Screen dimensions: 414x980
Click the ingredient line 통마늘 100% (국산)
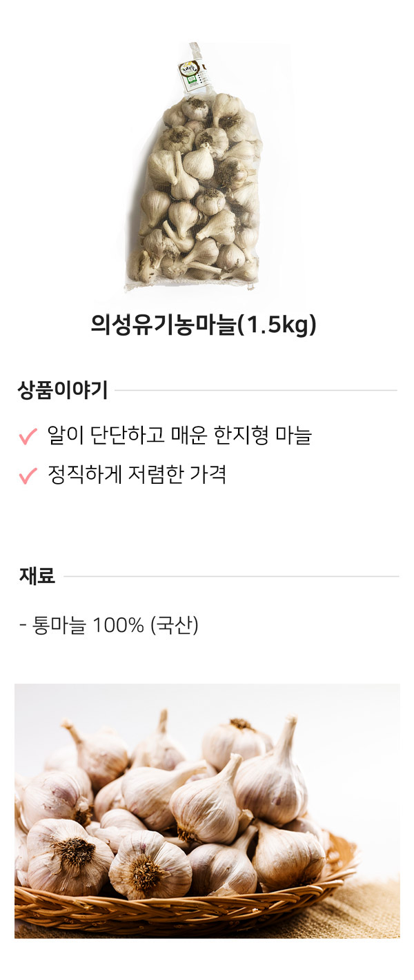click(x=109, y=626)
